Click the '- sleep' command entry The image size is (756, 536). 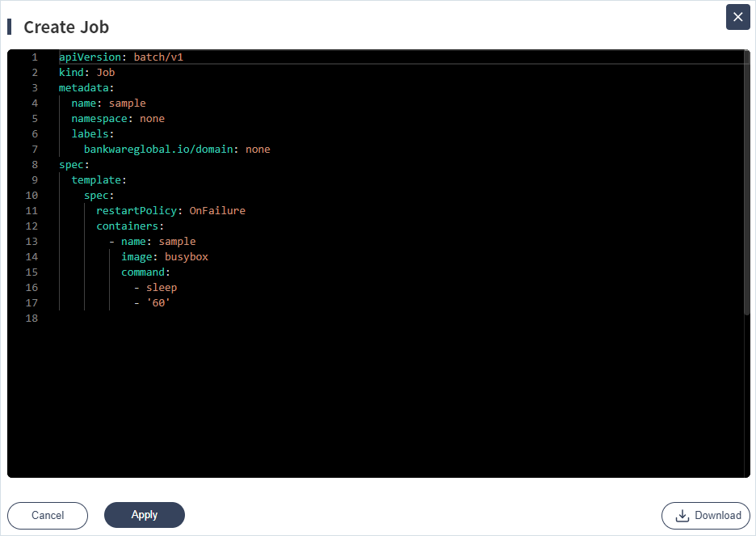click(155, 288)
